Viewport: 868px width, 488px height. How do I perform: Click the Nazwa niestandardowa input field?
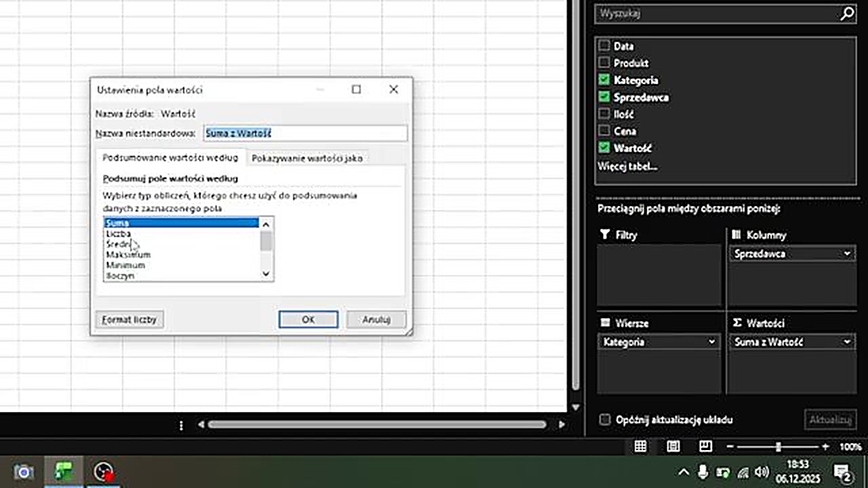[x=305, y=134]
